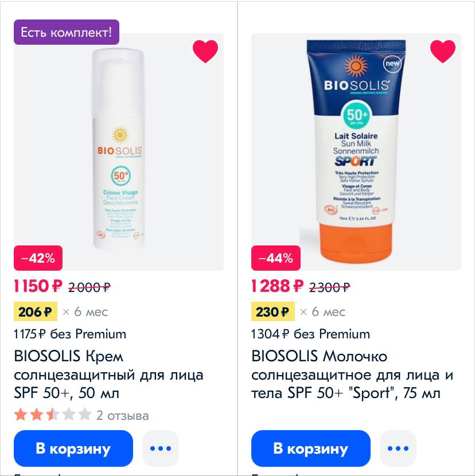Image resolution: width=475 pixels, height=476 pixels.
Task: Click the -42% discount badge
Action: (38, 258)
